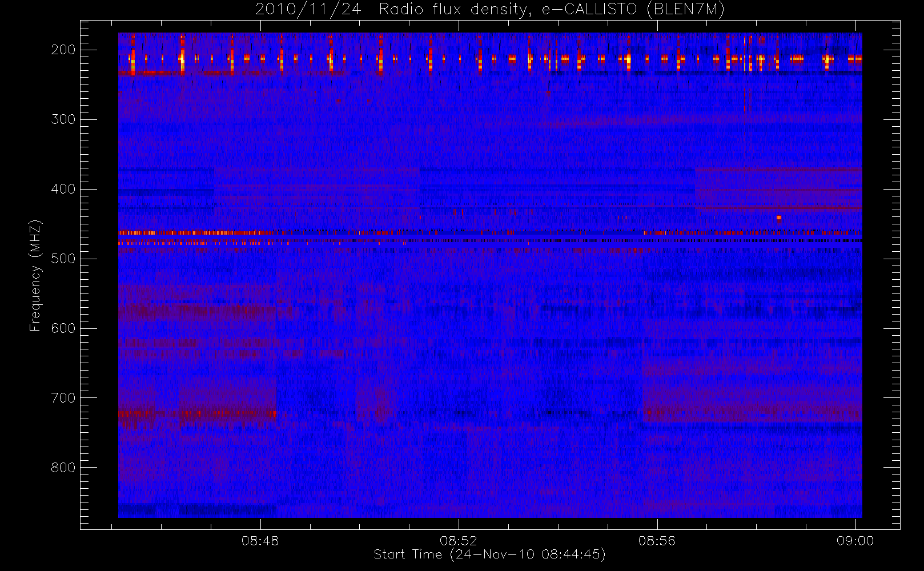Click the date '2010/11/24' in the title

(x=308, y=10)
